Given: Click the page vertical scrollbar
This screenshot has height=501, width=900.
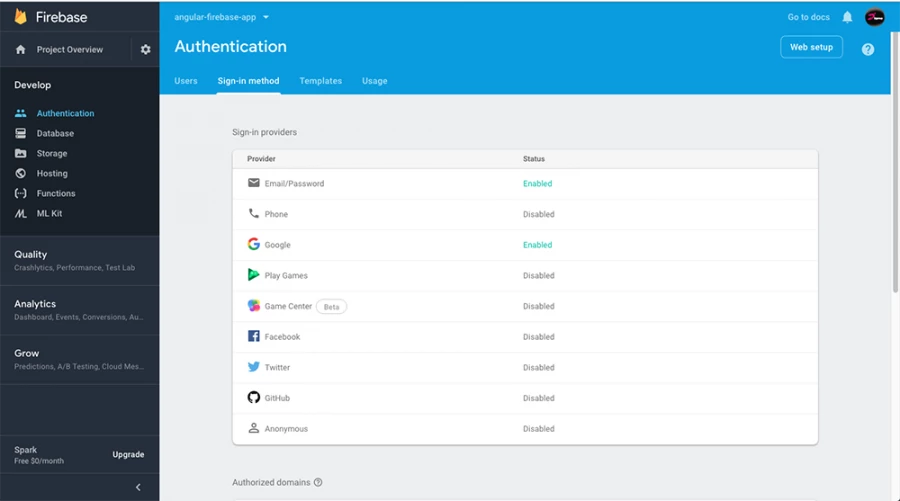Looking at the screenshot, I should coord(894,150).
